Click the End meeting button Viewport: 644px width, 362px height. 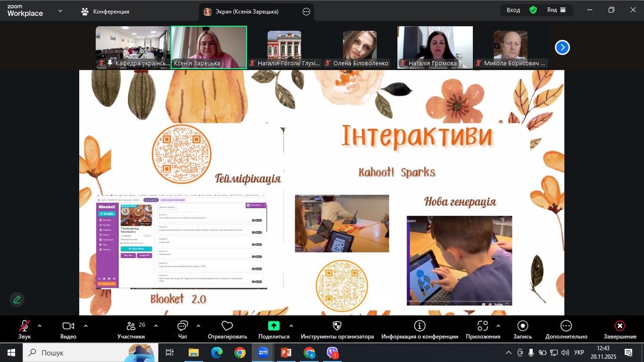[x=620, y=326]
